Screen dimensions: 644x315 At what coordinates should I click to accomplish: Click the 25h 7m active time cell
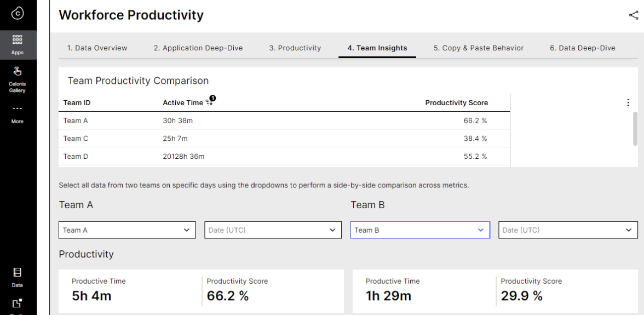pyautogui.click(x=175, y=139)
